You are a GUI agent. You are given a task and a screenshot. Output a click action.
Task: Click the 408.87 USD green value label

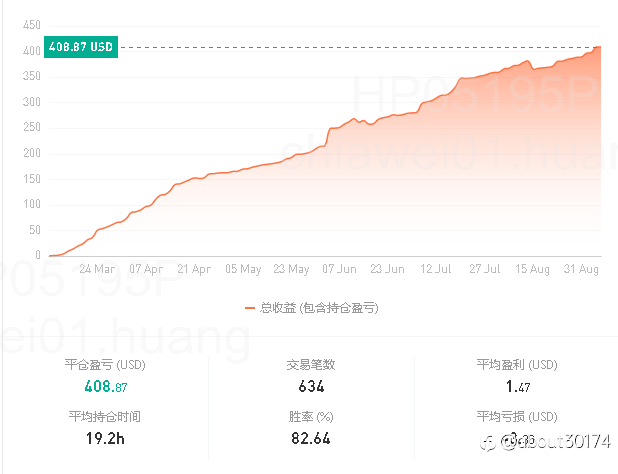(81, 47)
